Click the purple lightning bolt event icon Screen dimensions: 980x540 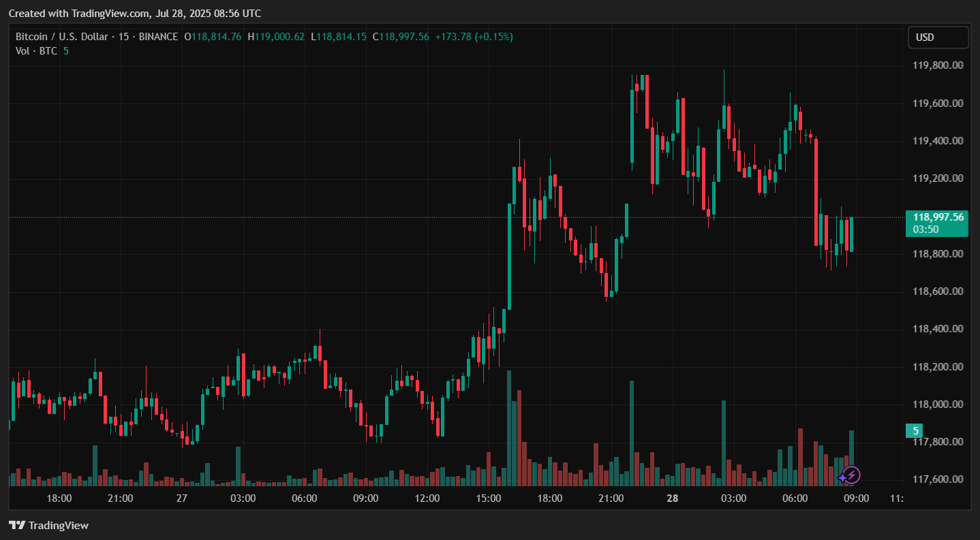click(853, 475)
